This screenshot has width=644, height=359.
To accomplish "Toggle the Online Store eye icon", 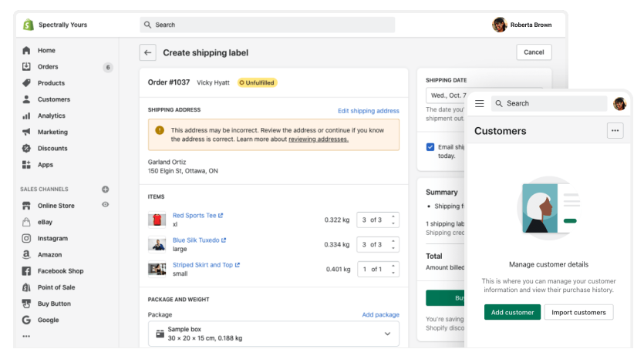I will click(106, 205).
